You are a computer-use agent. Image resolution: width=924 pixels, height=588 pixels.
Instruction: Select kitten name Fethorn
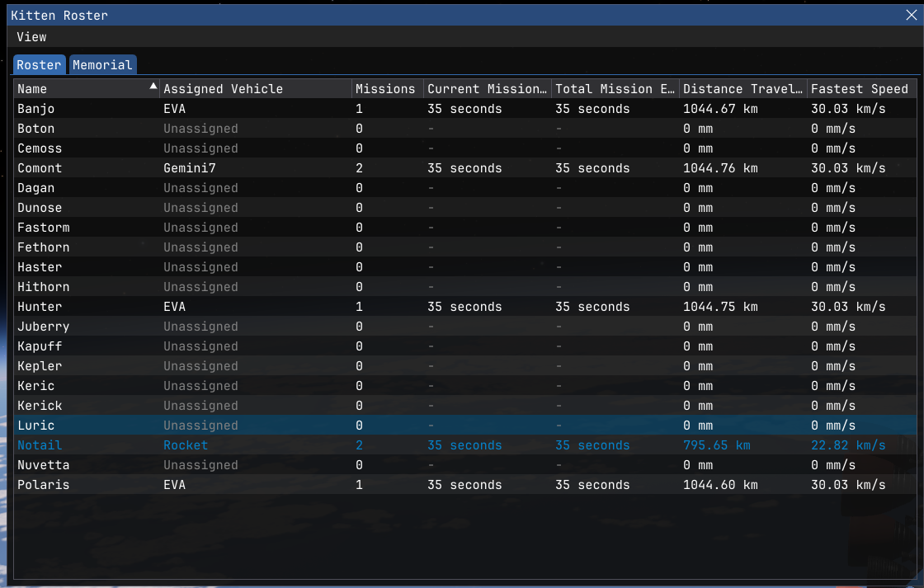point(44,247)
